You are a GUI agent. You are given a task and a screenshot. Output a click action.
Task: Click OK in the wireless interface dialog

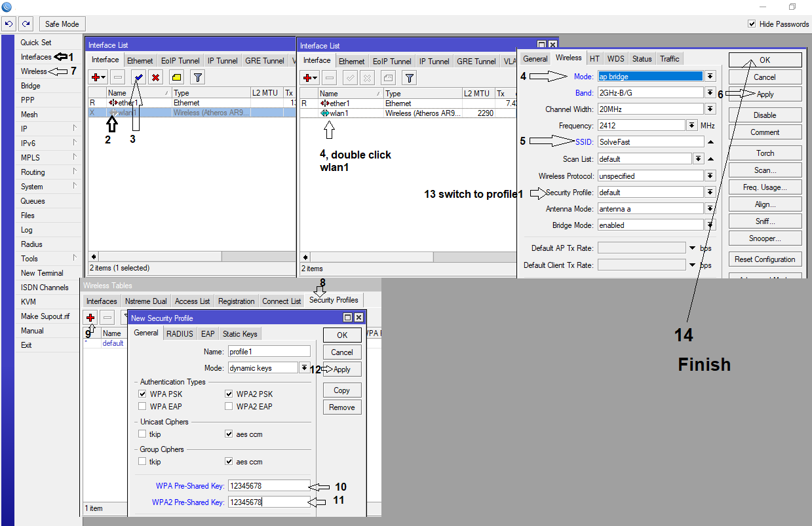765,60
